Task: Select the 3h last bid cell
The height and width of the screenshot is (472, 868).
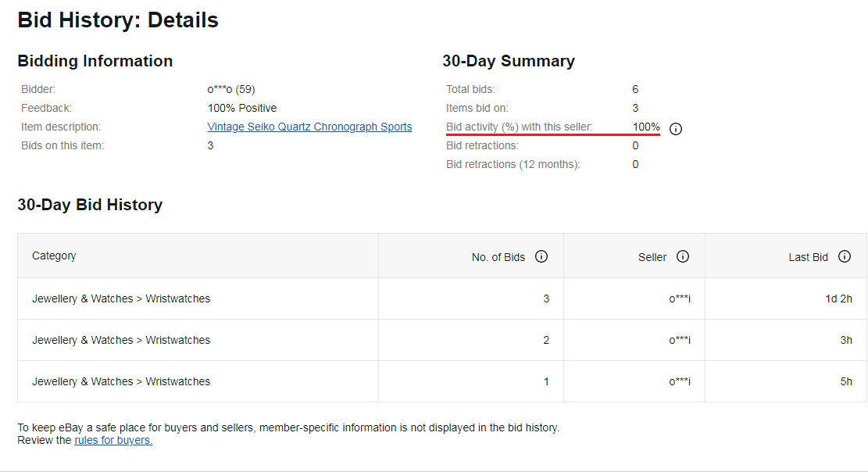Action: point(846,340)
